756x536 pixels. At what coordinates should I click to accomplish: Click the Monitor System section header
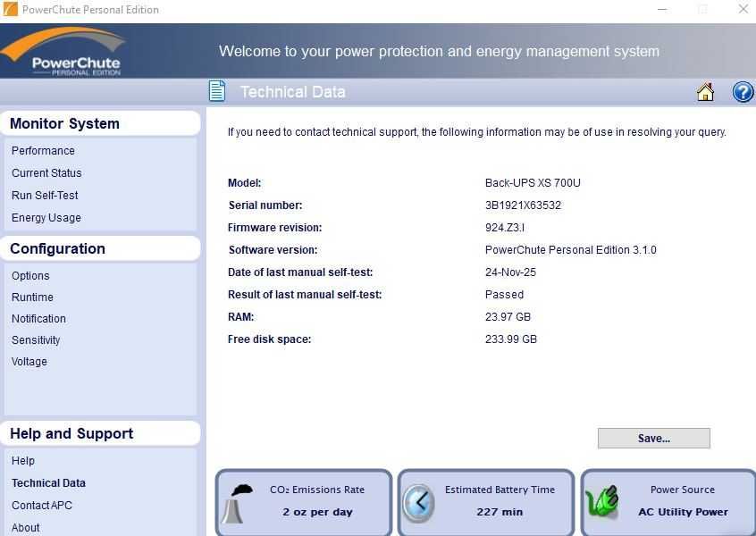(100, 123)
